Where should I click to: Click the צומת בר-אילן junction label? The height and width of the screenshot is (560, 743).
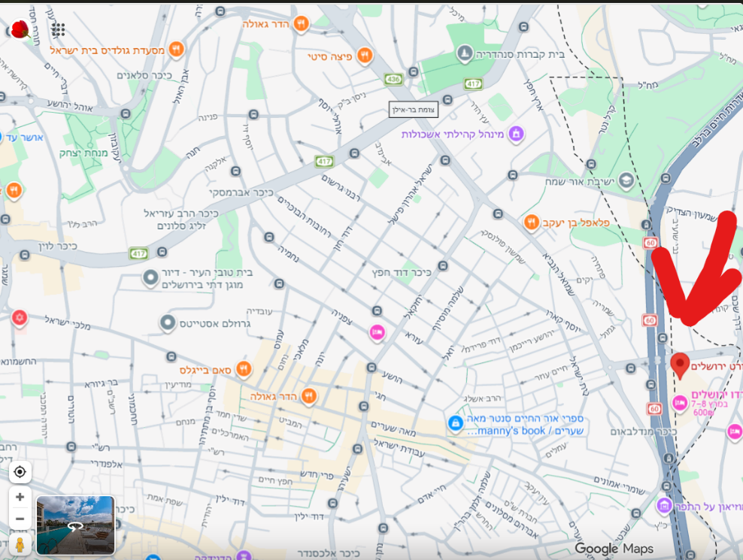(x=413, y=109)
